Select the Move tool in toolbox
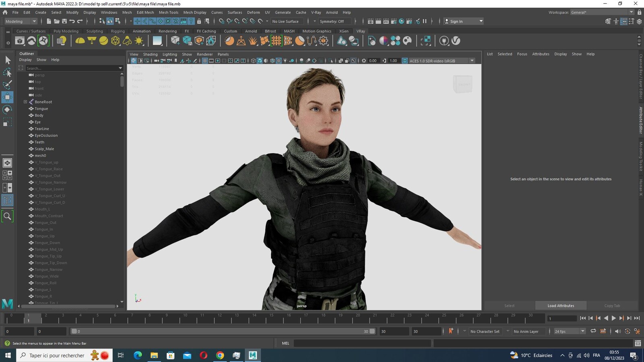Viewport: 644px width, 362px height. coord(7,97)
